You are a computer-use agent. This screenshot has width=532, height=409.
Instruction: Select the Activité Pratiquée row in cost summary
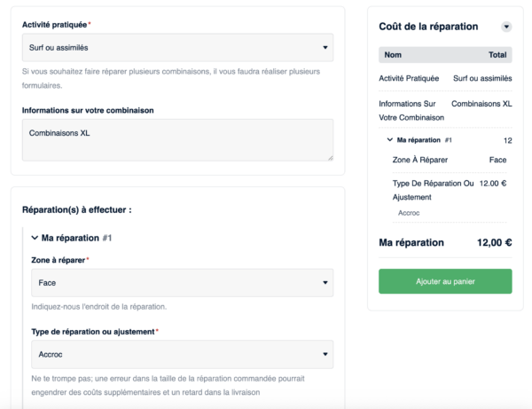[x=443, y=78]
